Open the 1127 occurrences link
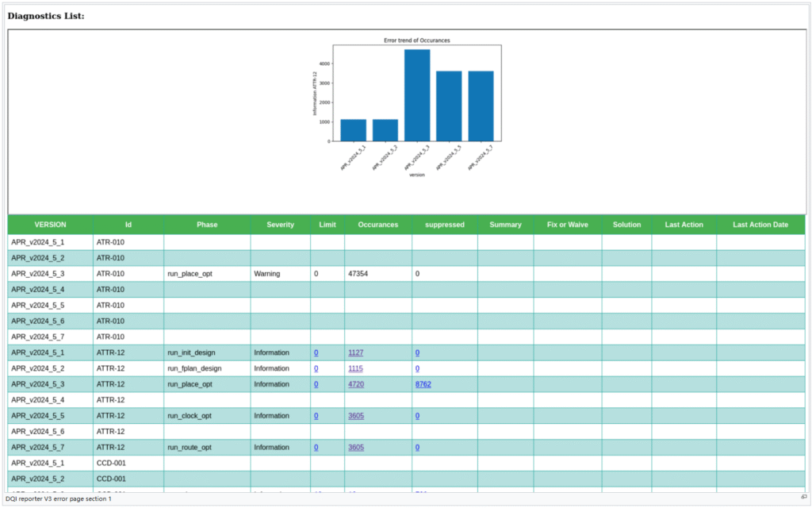Screen dimensions: 812x508 (355, 352)
